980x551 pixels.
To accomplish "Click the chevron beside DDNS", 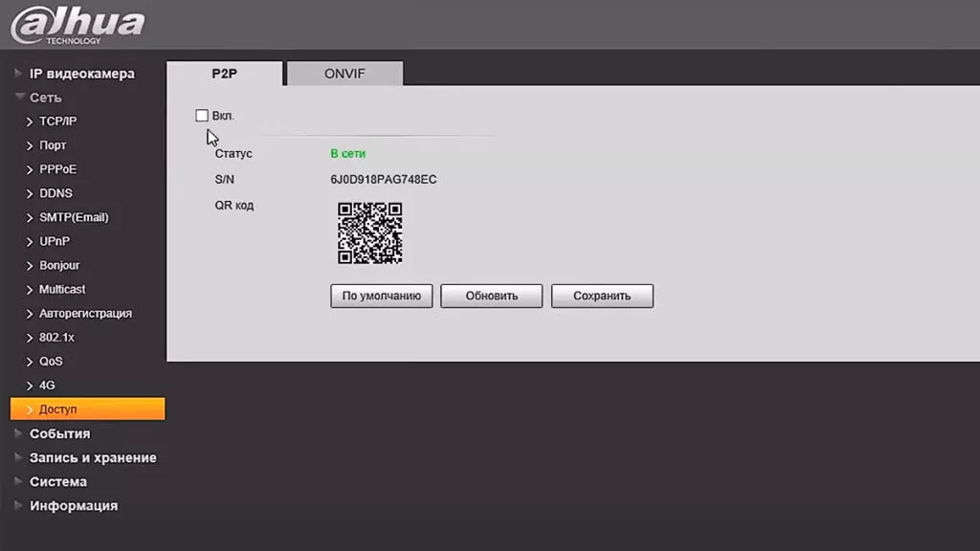I will [x=30, y=193].
